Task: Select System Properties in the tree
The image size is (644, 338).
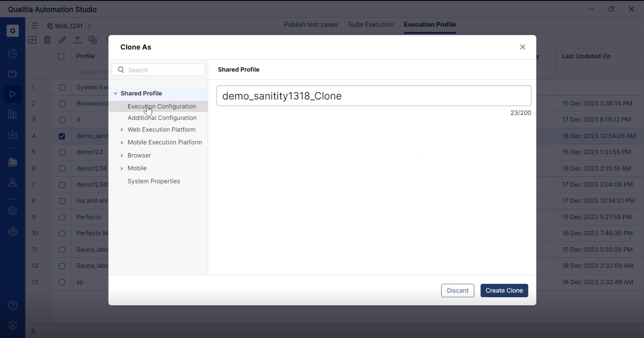Action: (x=154, y=181)
